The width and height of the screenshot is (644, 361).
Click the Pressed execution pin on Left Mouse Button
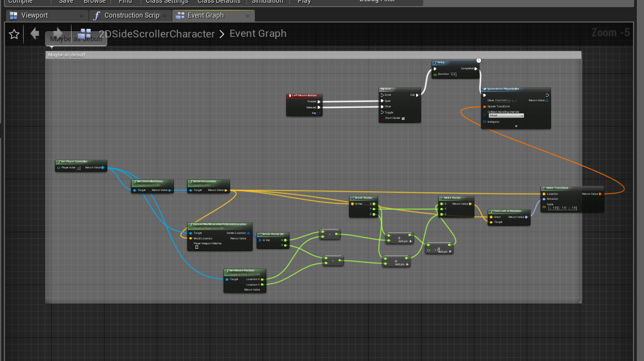click(319, 101)
